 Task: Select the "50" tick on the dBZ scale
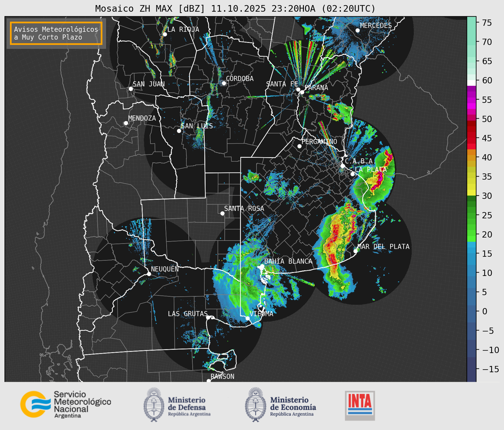487,119
